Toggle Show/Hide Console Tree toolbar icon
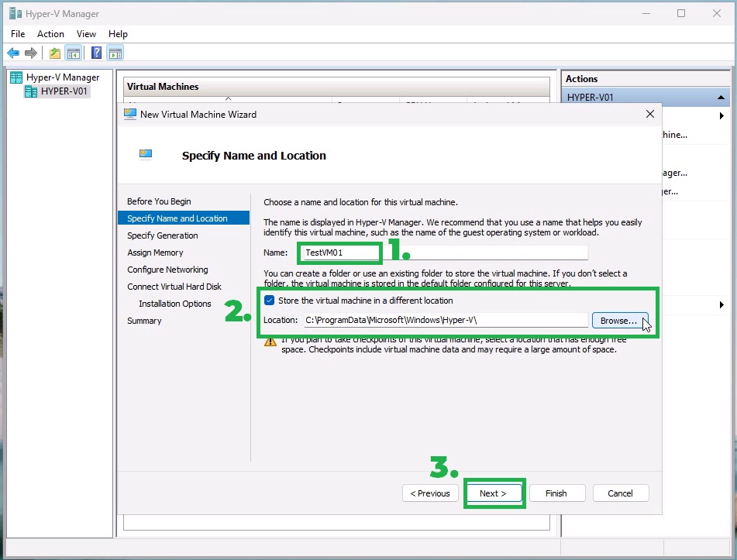737x560 pixels. [74, 53]
